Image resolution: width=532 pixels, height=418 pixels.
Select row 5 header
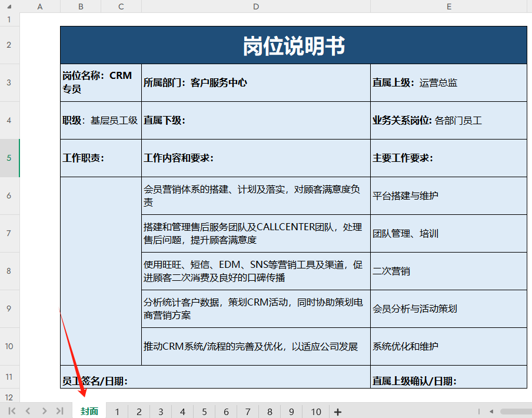click(9, 158)
